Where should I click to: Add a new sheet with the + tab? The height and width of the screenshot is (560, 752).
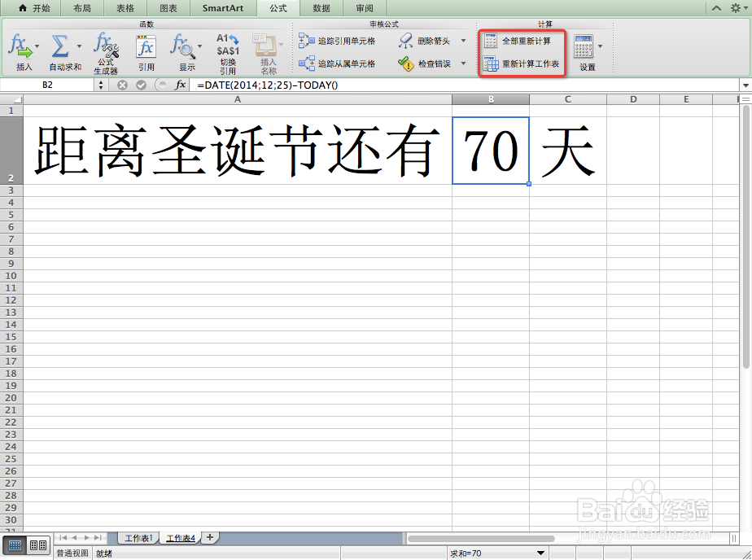[208, 537]
